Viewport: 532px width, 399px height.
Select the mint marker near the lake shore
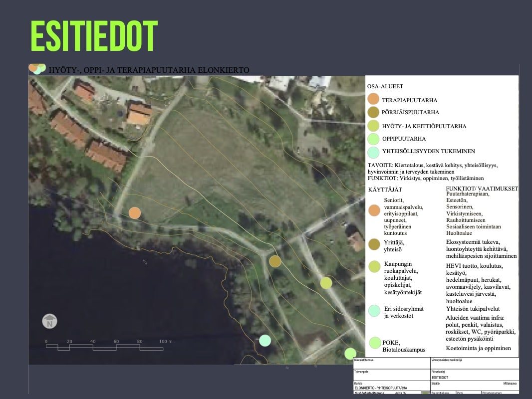(265, 340)
